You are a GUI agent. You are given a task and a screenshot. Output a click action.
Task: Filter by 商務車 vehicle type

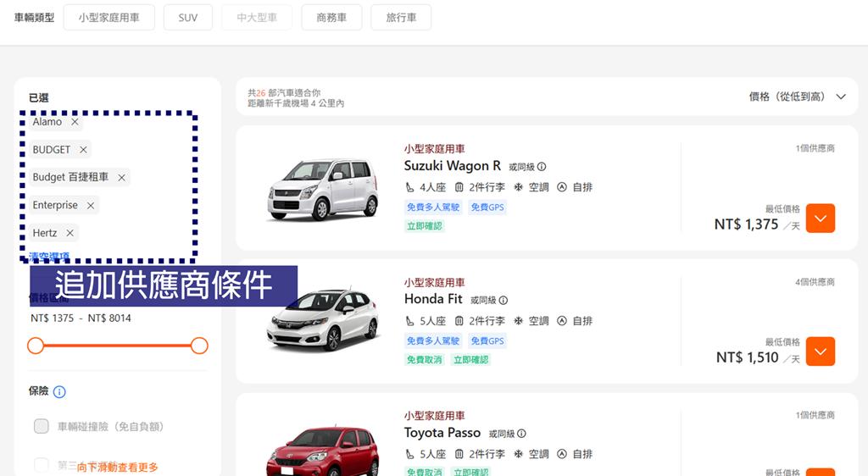pyautogui.click(x=331, y=18)
